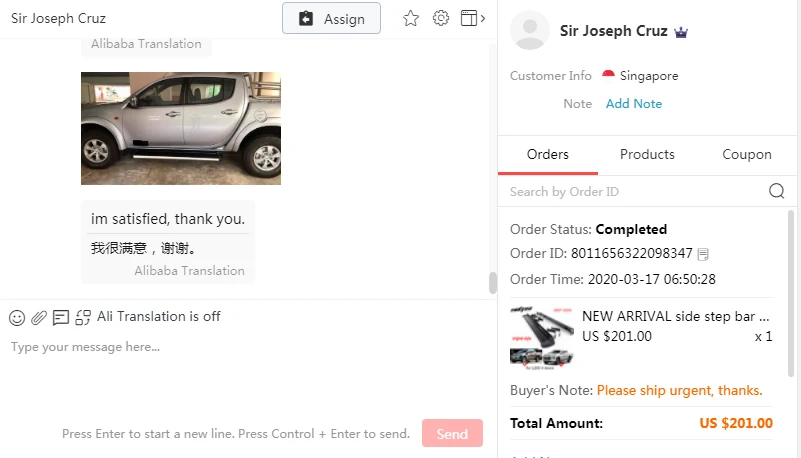801x458 pixels.
Task: Open chat settings gear icon
Action: pos(440,18)
